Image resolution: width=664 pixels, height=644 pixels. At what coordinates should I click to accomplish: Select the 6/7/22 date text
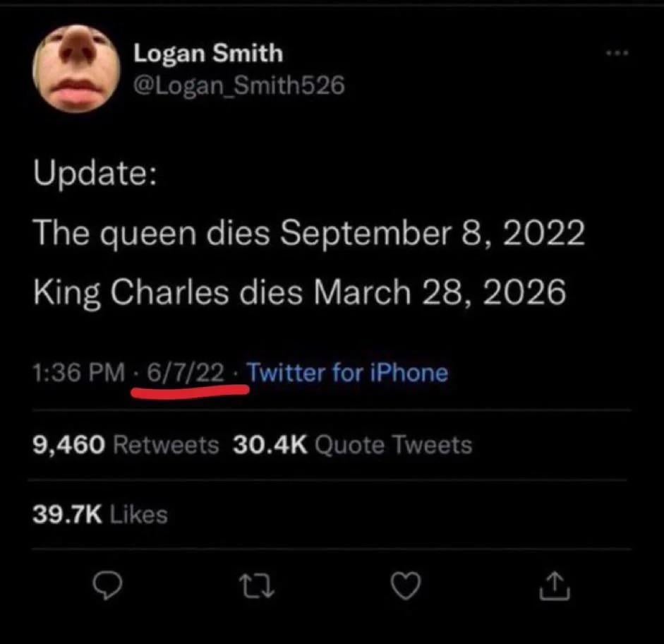[x=185, y=371]
